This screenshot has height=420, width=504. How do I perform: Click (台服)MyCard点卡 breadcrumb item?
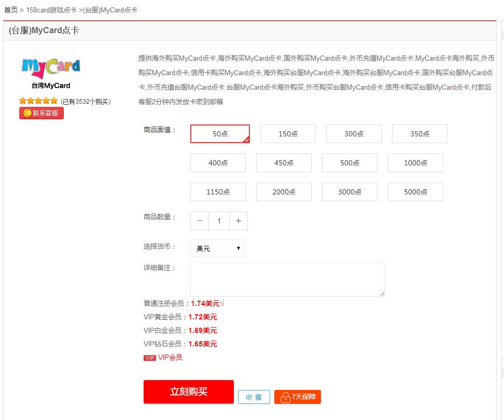coord(110,10)
